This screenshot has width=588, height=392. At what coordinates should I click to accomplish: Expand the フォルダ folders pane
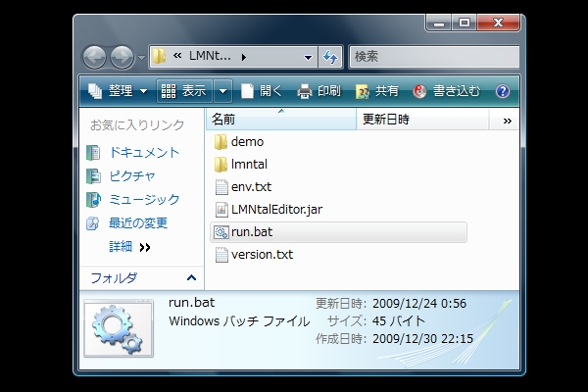tap(189, 277)
